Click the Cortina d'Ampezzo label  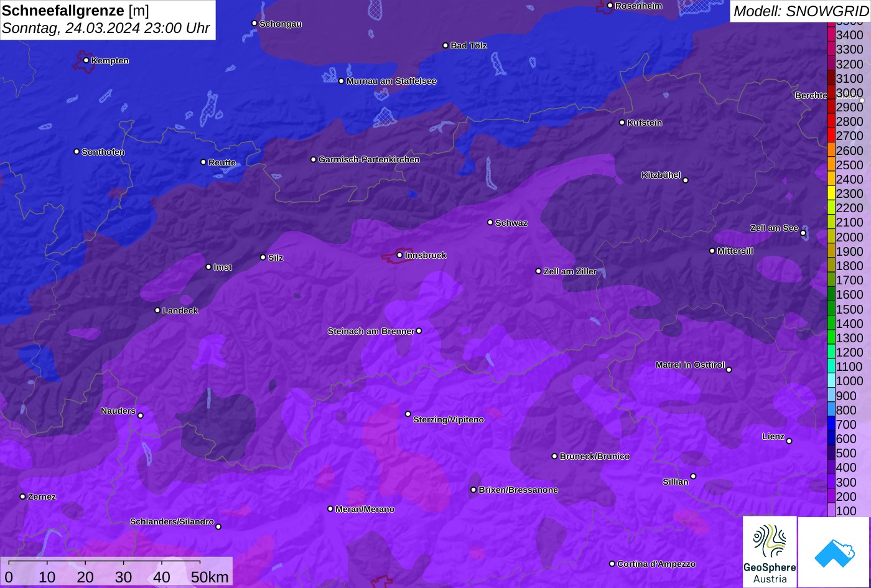click(x=656, y=564)
